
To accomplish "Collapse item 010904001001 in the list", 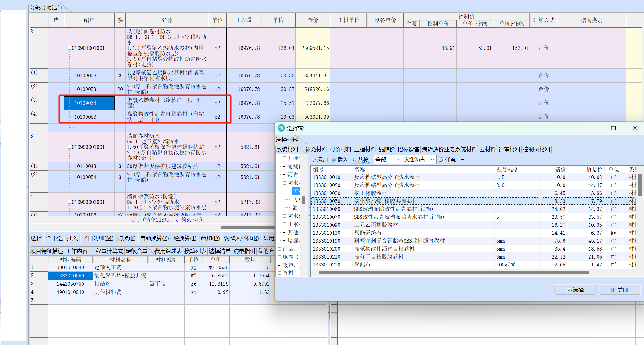I will tap(69, 48).
